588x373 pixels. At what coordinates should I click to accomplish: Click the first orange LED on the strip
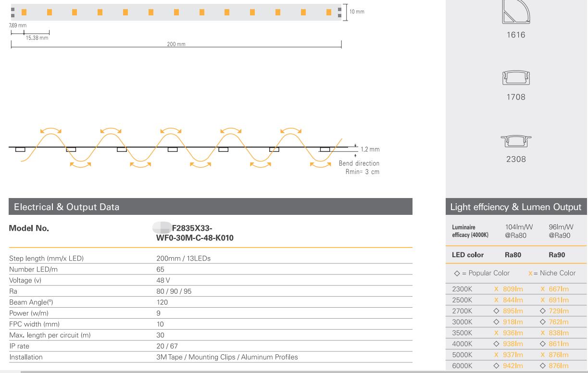pyautogui.click(x=23, y=12)
